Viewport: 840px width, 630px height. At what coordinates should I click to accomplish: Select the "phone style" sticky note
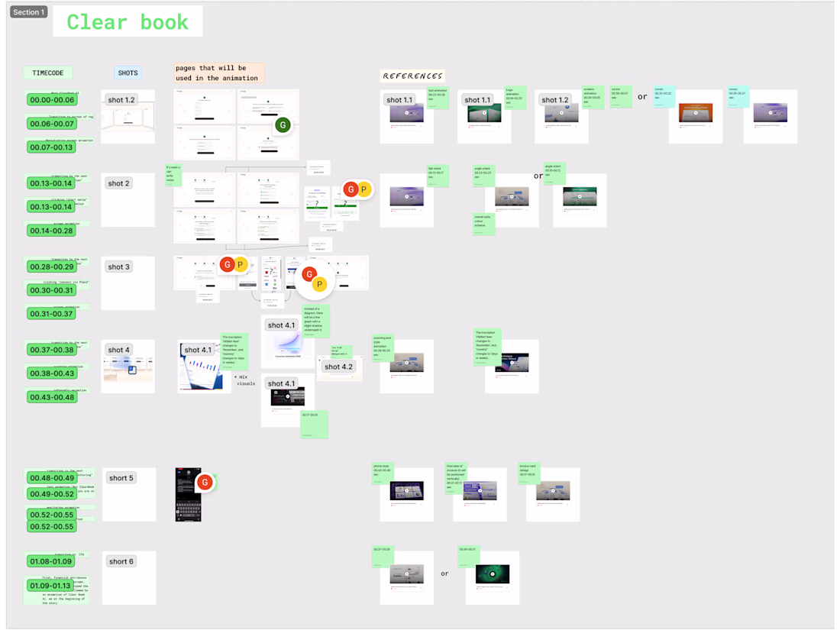tap(383, 474)
